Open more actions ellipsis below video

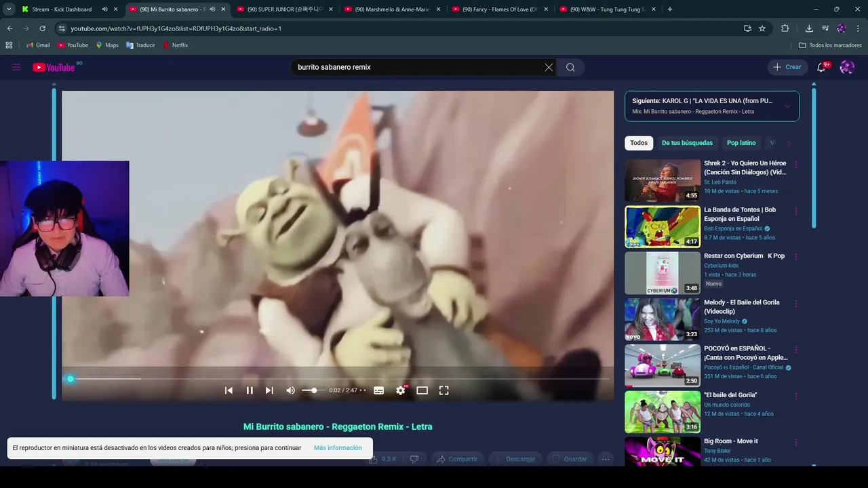(x=606, y=459)
